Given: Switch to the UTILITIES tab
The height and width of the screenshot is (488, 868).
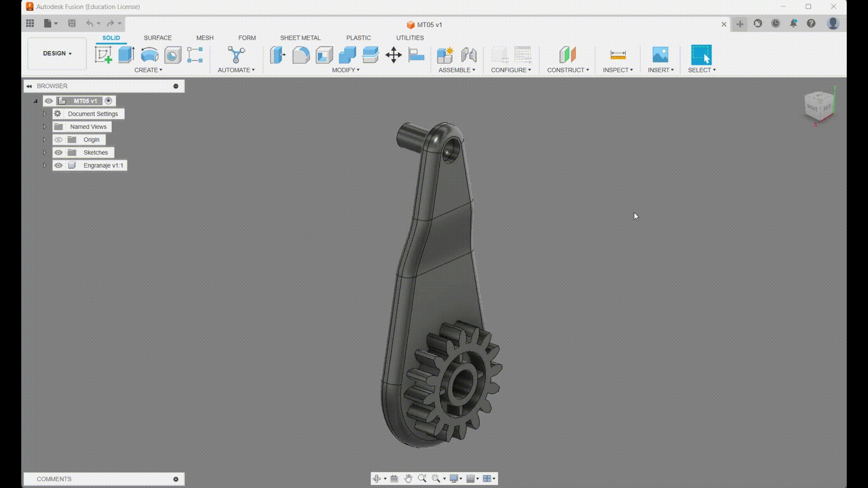Looking at the screenshot, I should (410, 38).
